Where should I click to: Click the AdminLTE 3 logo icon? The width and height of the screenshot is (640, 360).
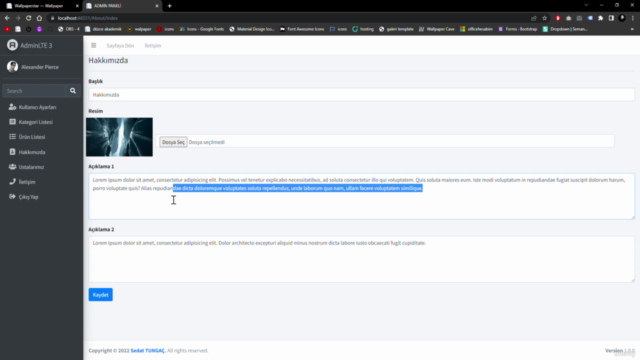(x=12, y=45)
